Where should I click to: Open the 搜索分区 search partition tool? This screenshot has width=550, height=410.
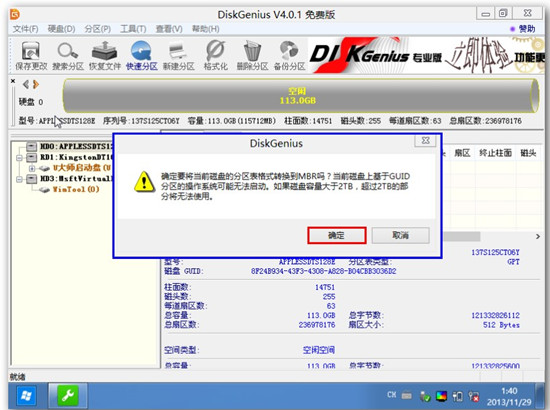(68, 55)
